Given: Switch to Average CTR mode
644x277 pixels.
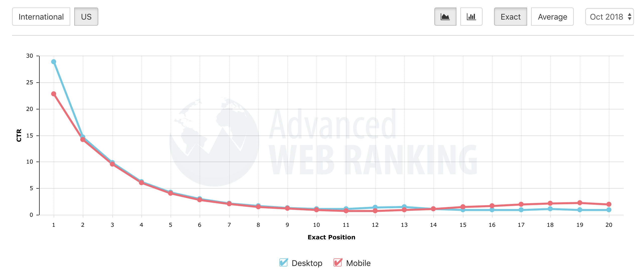Looking at the screenshot, I should pyautogui.click(x=553, y=17).
